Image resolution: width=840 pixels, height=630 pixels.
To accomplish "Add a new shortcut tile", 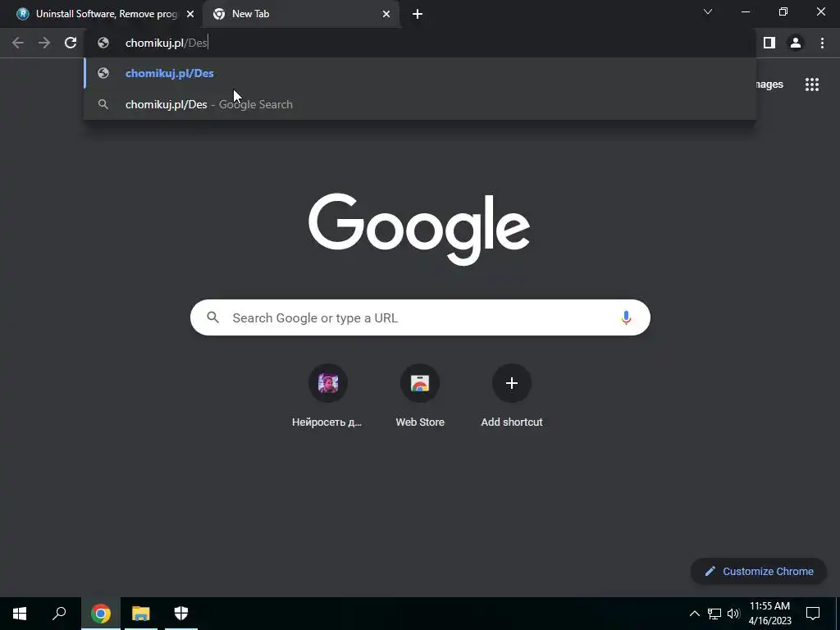I will point(512,396).
